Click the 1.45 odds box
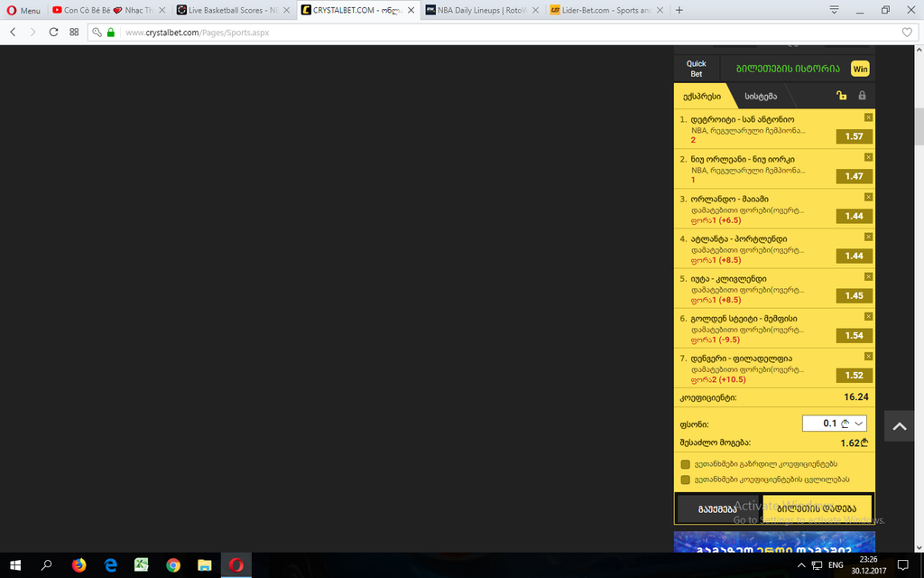 tap(854, 295)
